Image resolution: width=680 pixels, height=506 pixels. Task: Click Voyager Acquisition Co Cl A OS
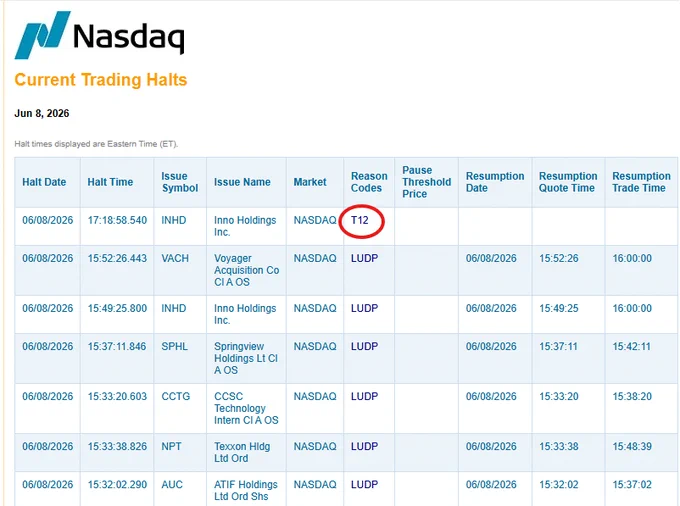(x=246, y=270)
